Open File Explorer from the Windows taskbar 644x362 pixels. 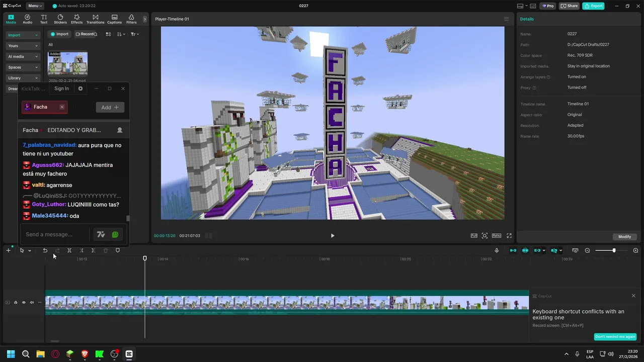coord(40,354)
